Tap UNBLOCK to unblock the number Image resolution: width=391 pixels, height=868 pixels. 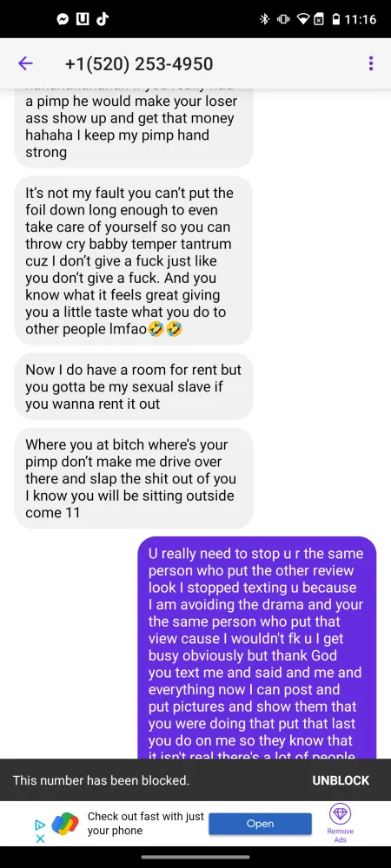(341, 780)
